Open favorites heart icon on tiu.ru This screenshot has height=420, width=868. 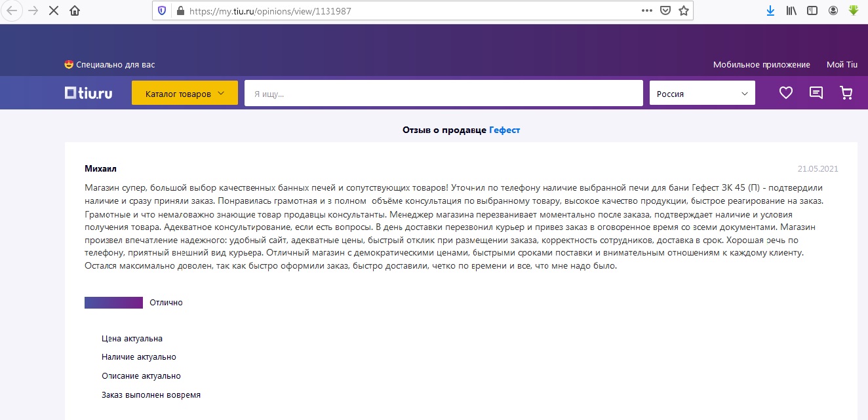point(786,93)
